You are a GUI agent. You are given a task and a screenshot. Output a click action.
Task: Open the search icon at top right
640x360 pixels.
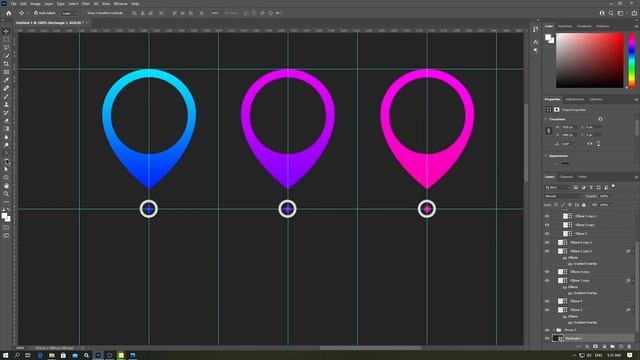click(611, 13)
